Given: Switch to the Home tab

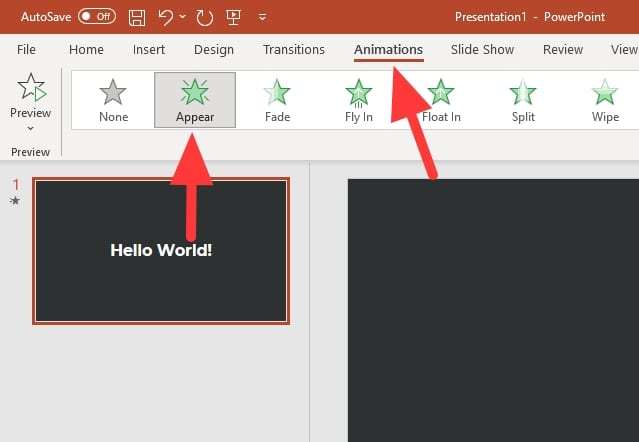Looking at the screenshot, I should [x=86, y=50].
